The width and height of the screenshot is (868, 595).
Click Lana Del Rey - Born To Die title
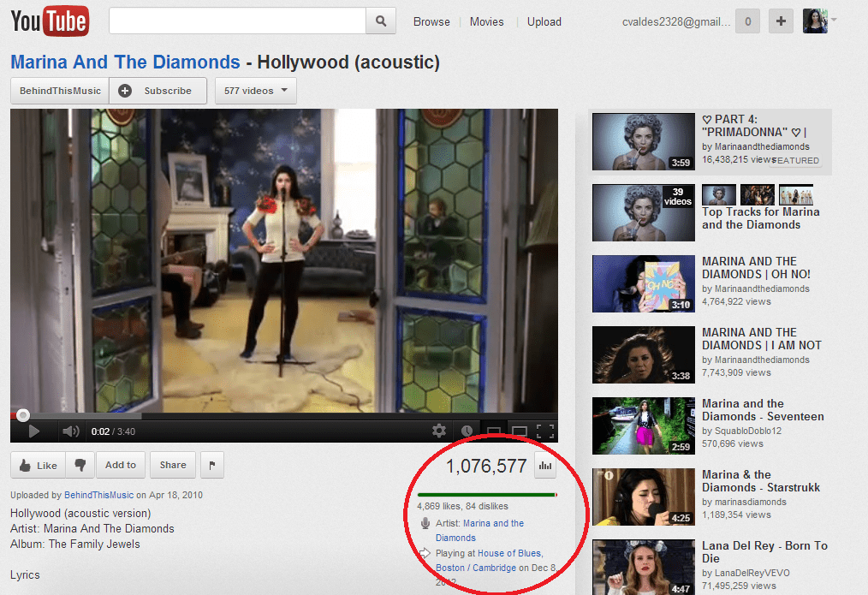point(764,552)
